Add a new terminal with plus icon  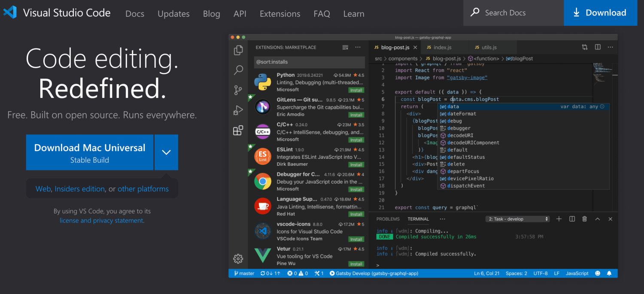[x=559, y=219]
